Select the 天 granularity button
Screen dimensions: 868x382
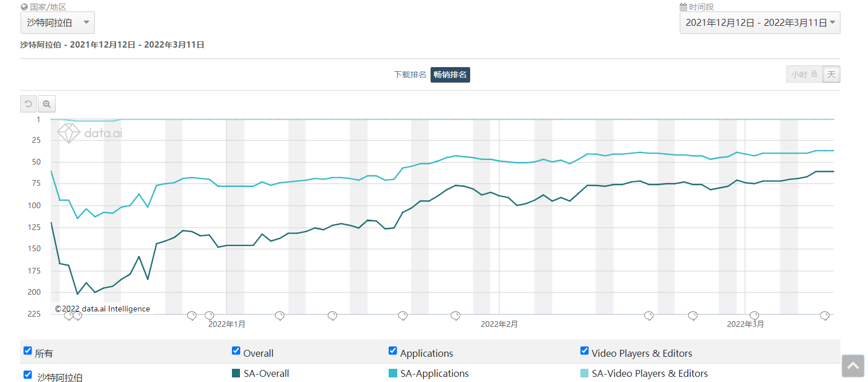click(831, 74)
